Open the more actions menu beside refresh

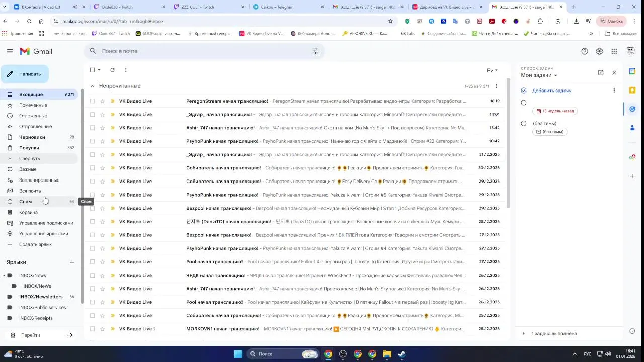[126, 70]
